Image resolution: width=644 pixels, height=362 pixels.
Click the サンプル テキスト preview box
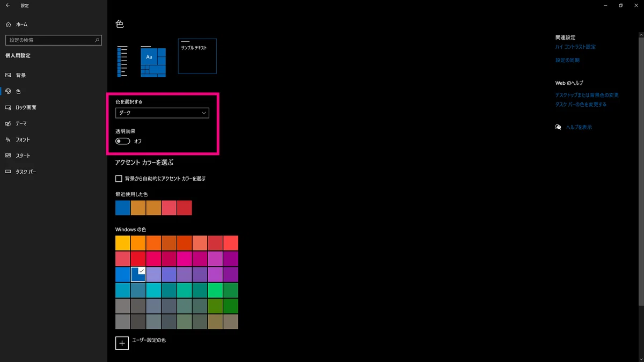pyautogui.click(x=197, y=56)
